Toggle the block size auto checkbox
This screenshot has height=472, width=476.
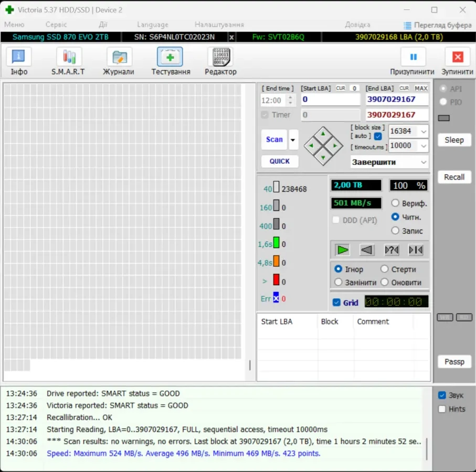pyautogui.click(x=378, y=136)
